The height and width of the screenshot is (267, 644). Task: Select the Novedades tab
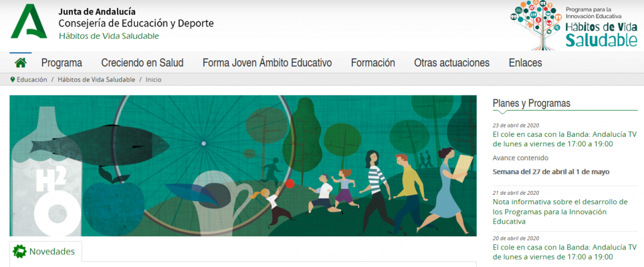[x=45, y=251]
